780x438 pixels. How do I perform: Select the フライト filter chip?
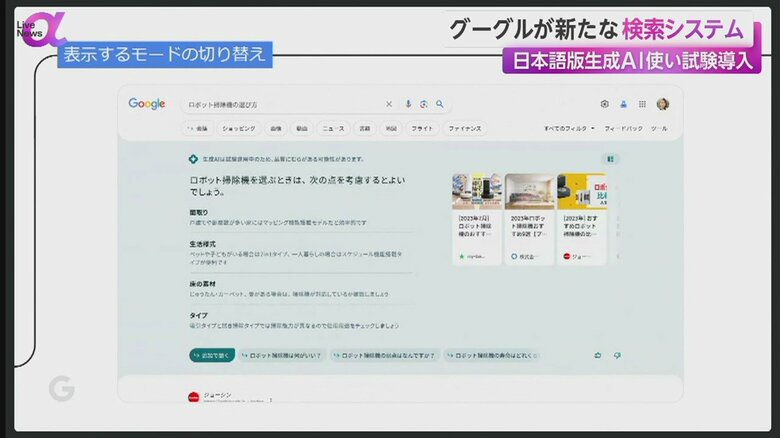[x=422, y=128]
